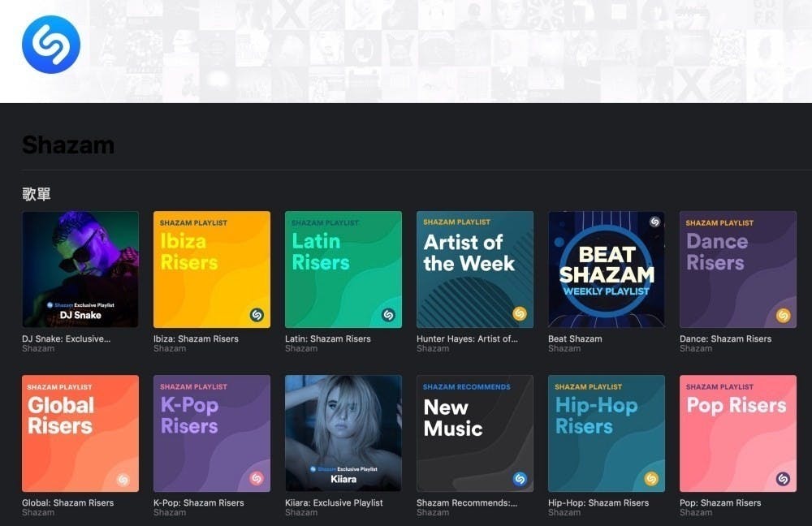The height and width of the screenshot is (526, 812).
Task: Click the Shazam owner link under Beat Shazam
Action: [564, 348]
